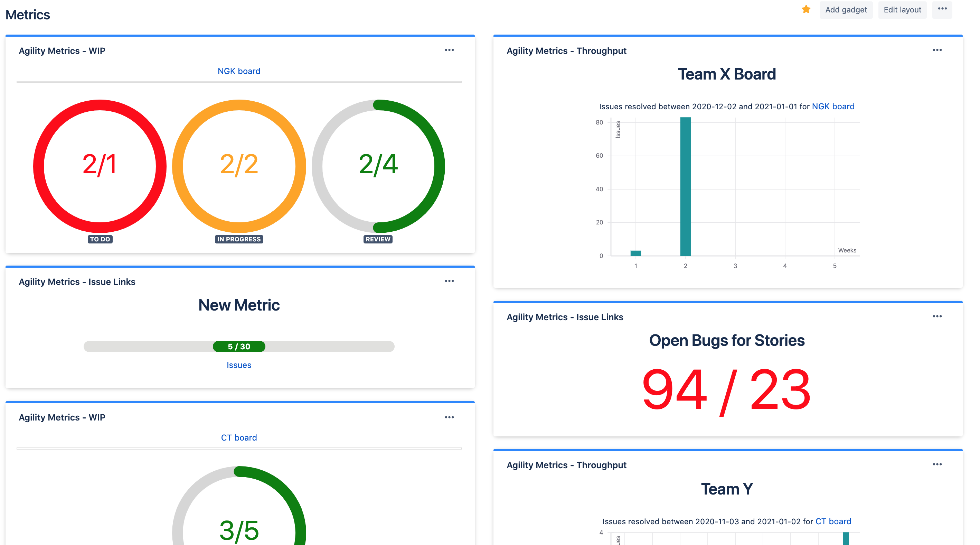This screenshot has height=545, width=980.
Task: Open the NGK board link in the Team X subtitle
Action: (833, 107)
